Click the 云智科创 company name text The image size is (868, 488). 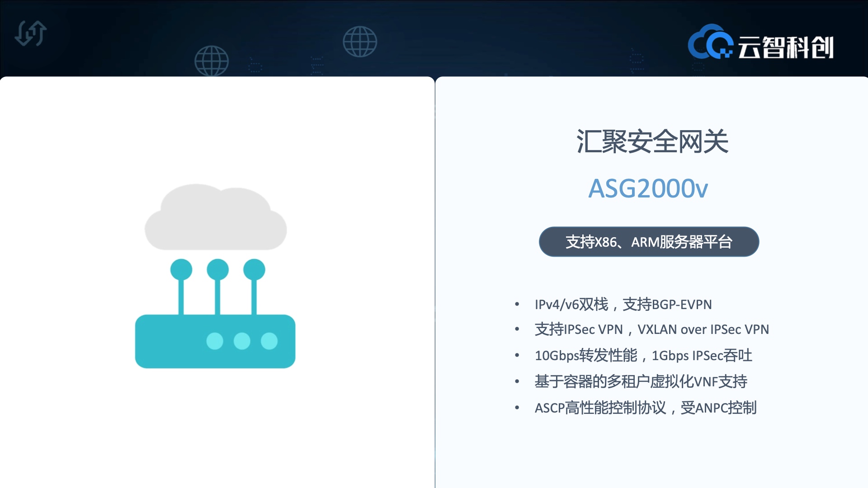point(786,47)
